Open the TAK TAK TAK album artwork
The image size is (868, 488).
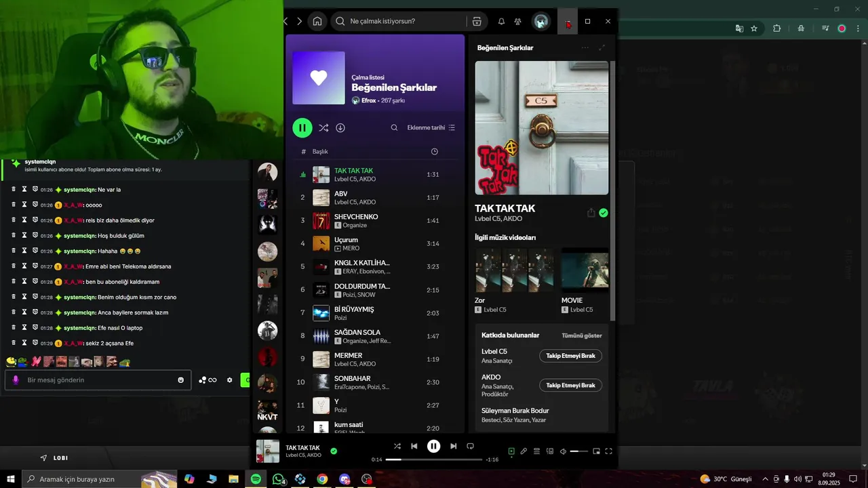pyautogui.click(x=542, y=128)
